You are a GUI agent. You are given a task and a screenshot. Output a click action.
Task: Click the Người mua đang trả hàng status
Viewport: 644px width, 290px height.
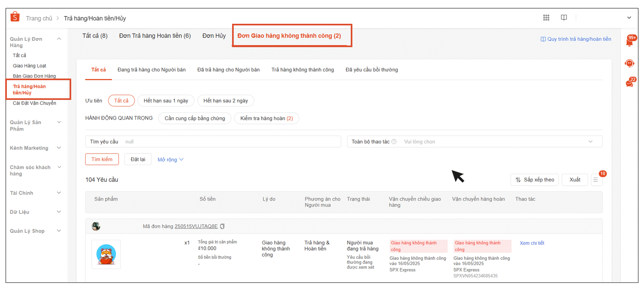[363, 246]
